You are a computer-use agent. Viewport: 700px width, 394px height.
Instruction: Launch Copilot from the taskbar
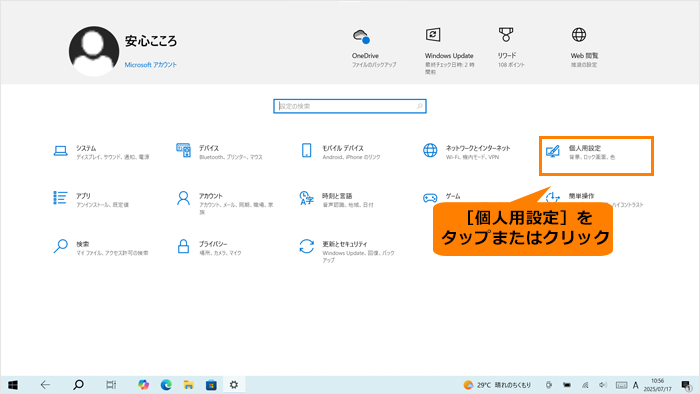coord(143,385)
